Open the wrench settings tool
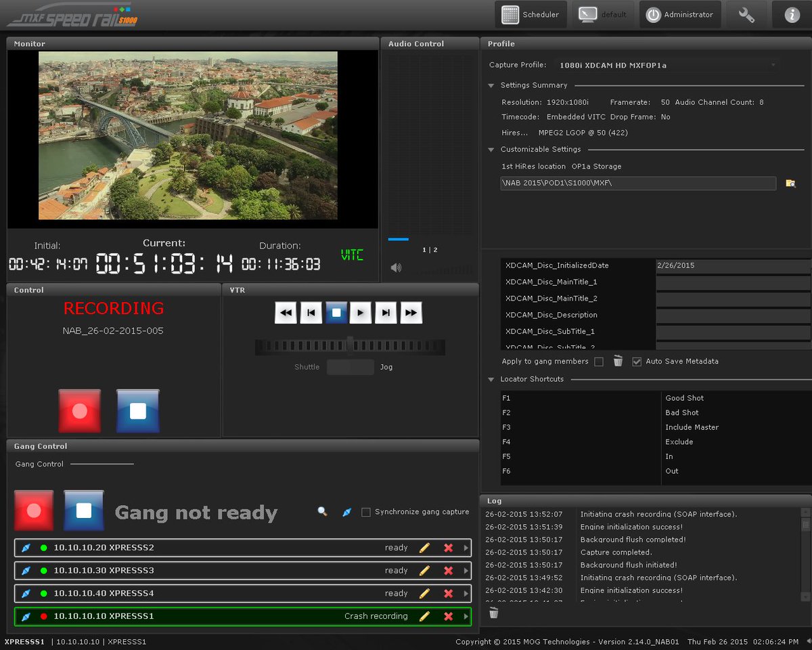Viewport: 812px width, 650px height. pyautogui.click(x=746, y=14)
